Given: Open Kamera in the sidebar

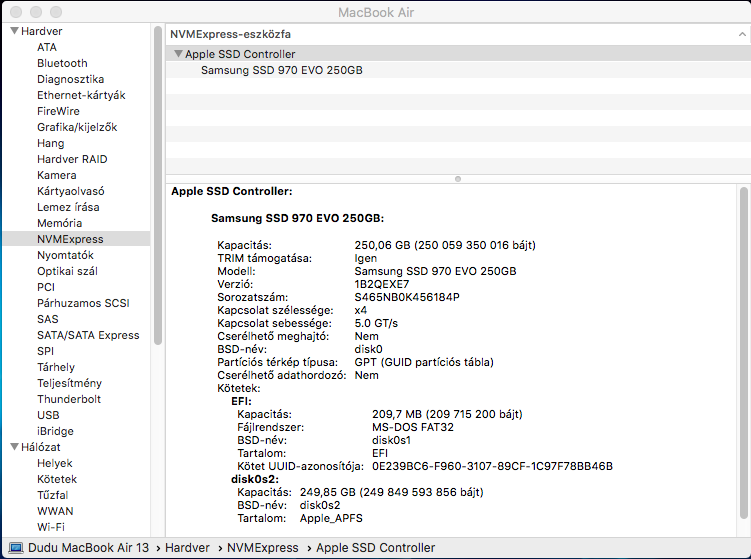Looking at the screenshot, I should 57,175.
